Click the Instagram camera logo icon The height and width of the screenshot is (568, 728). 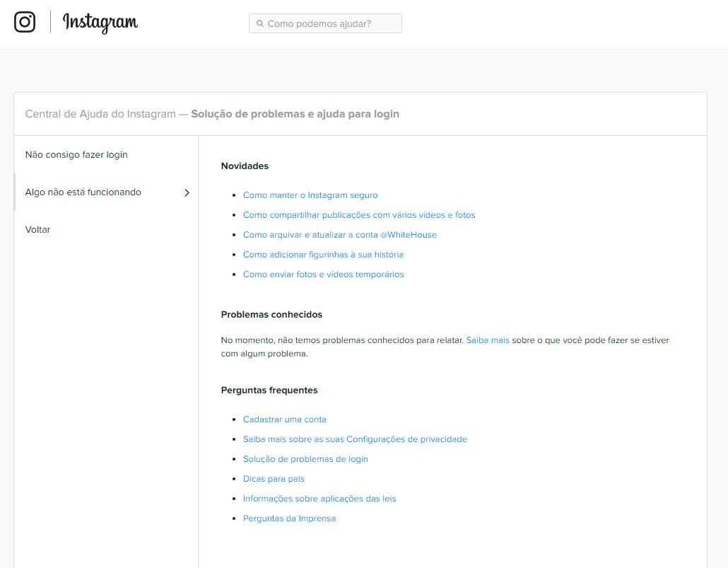[x=25, y=22]
